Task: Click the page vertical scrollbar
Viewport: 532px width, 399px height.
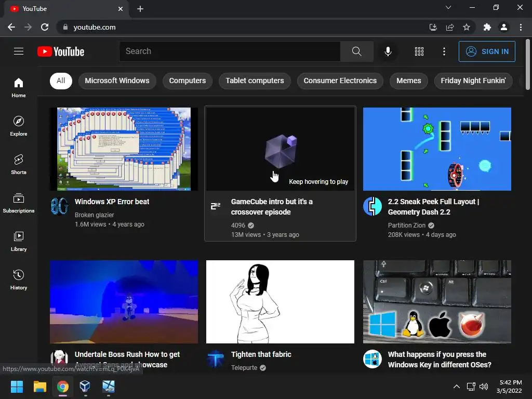Action: [x=528, y=64]
